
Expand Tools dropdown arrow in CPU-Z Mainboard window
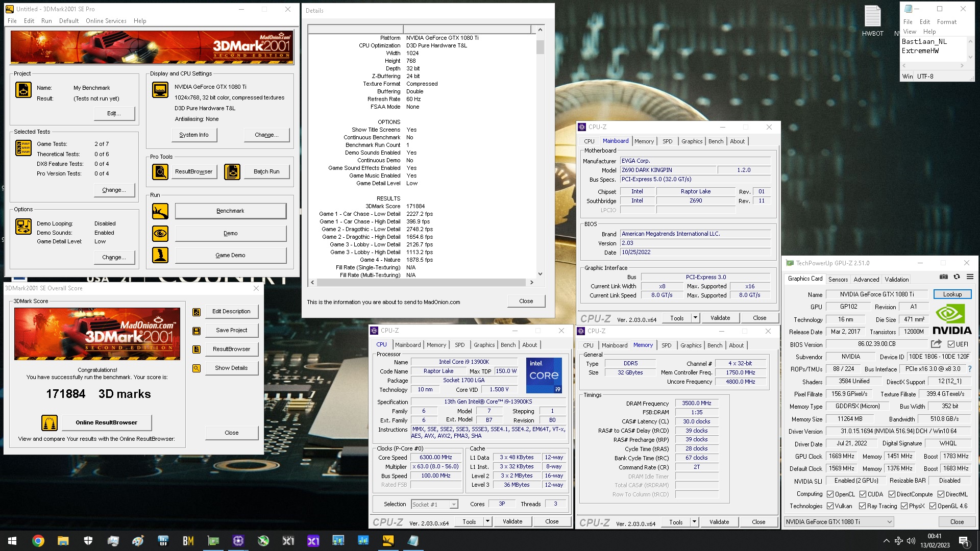(695, 318)
